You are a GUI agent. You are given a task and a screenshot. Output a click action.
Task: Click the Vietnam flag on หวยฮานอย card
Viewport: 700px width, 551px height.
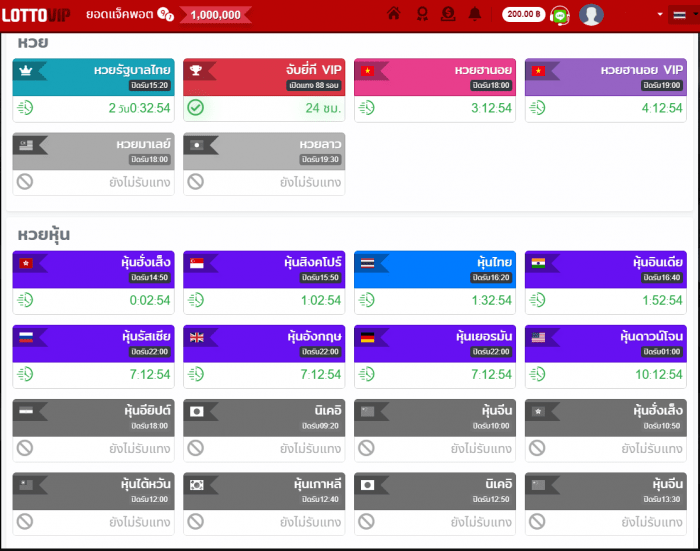[367, 71]
